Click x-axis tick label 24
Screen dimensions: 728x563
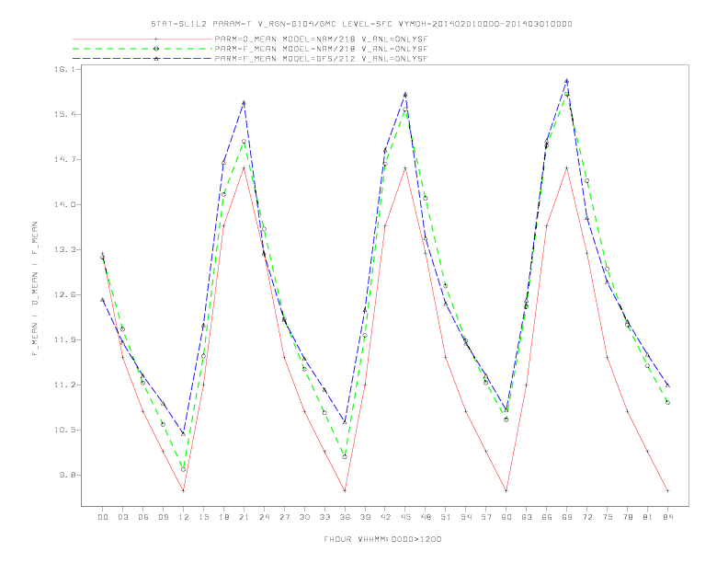pyautogui.click(x=264, y=517)
